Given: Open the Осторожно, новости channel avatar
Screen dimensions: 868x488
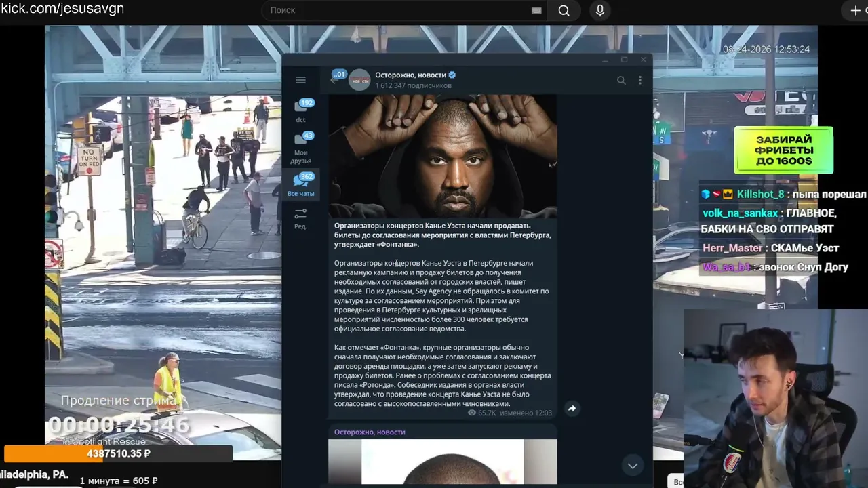Looking at the screenshot, I should click(x=359, y=80).
